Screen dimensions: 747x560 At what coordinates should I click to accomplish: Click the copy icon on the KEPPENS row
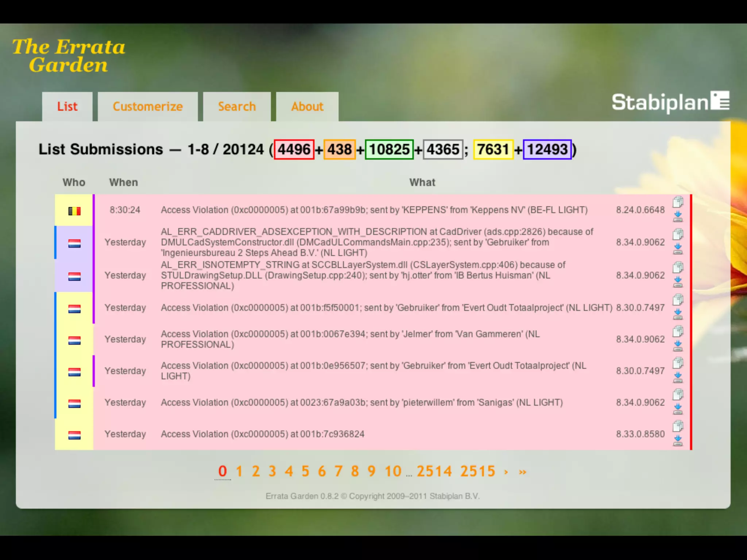click(x=678, y=202)
